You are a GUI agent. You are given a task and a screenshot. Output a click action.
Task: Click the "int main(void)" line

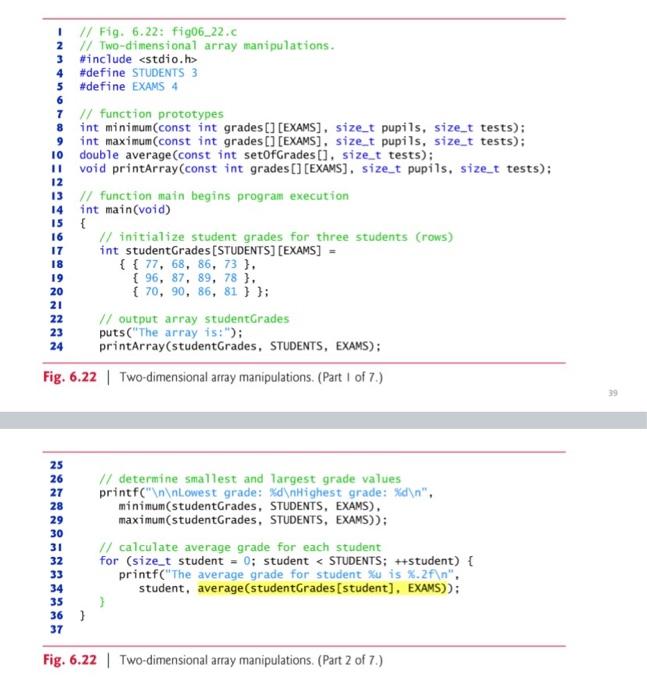(125, 209)
